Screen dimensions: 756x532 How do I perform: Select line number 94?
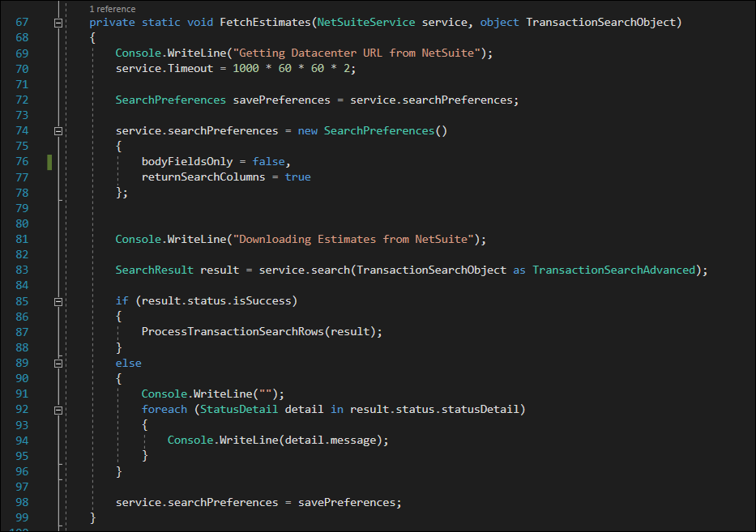pyautogui.click(x=22, y=440)
